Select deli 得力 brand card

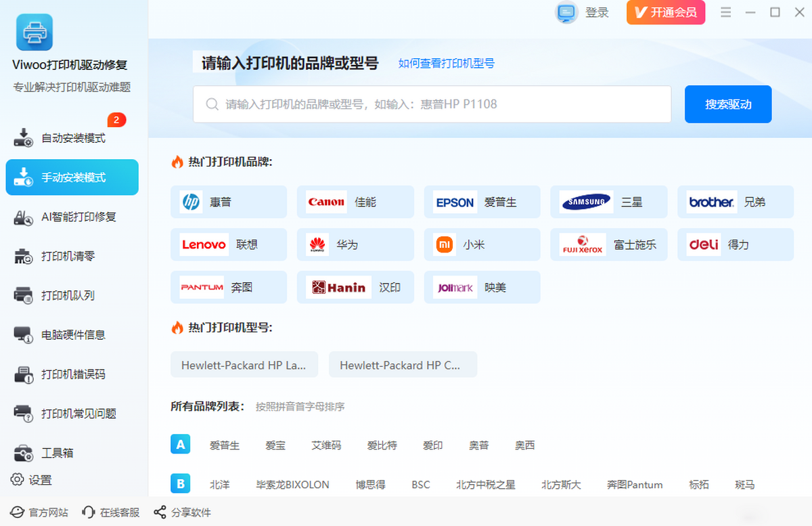(x=736, y=244)
